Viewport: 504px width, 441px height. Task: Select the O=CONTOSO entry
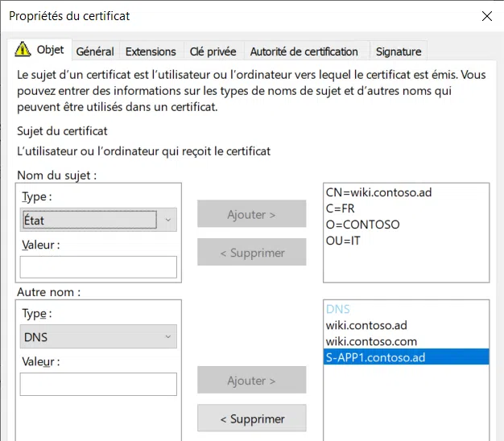click(362, 225)
